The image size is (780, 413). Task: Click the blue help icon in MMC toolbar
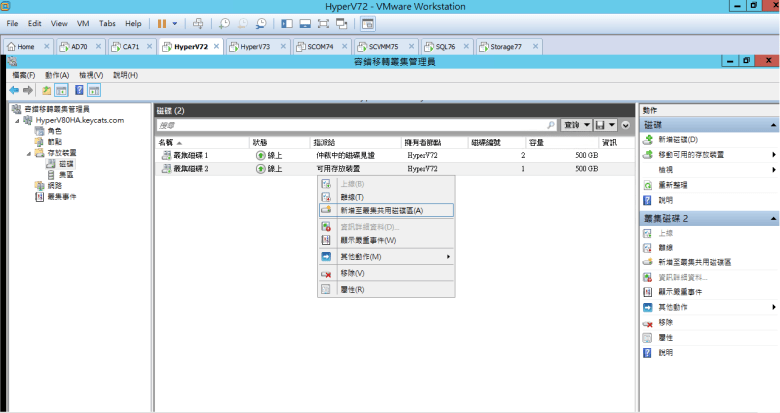point(78,90)
